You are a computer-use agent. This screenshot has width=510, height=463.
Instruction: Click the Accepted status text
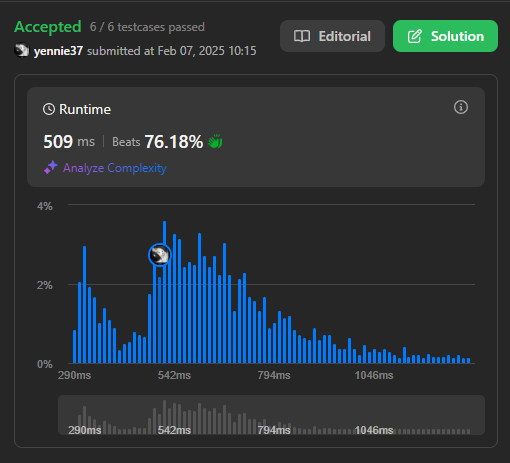click(48, 27)
